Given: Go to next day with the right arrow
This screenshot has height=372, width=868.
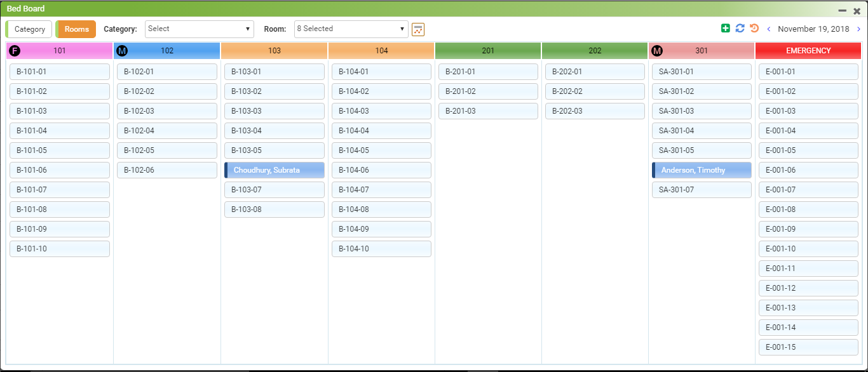Looking at the screenshot, I should tap(858, 29).
